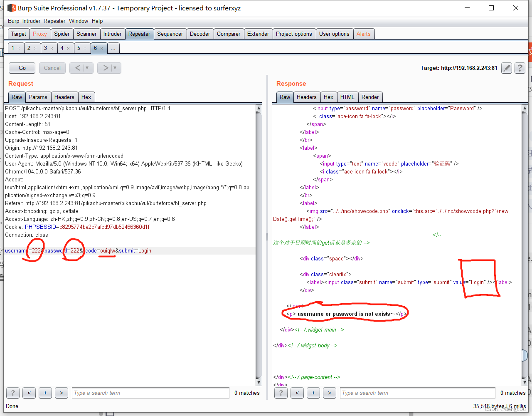Switch to the Comparer tab
Viewport: 532px width, 416px height.
click(x=229, y=34)
